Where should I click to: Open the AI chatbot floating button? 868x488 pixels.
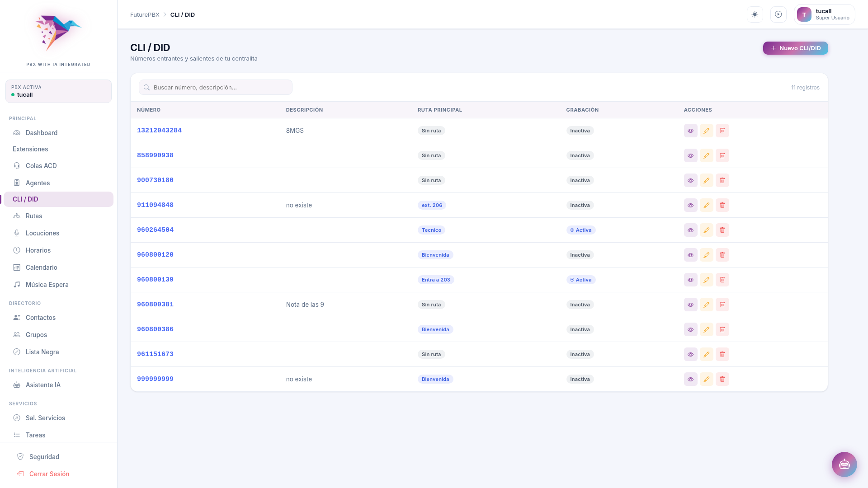point(844,464)
